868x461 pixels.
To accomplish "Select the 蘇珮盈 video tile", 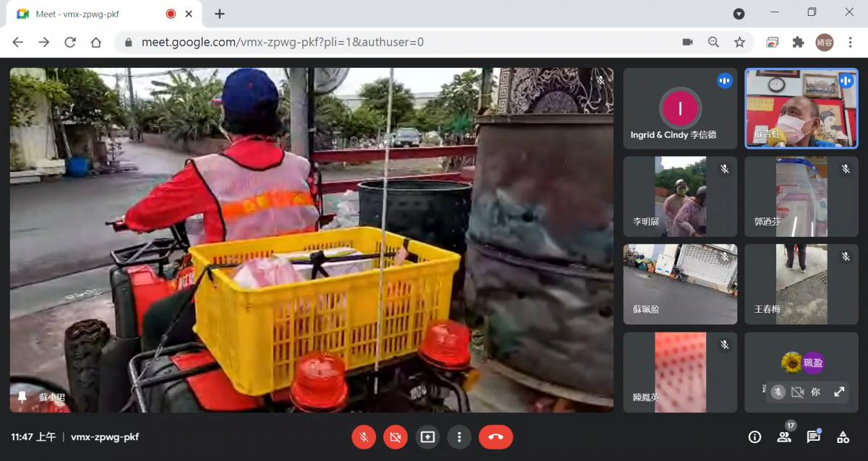I will tap(680, 284).
